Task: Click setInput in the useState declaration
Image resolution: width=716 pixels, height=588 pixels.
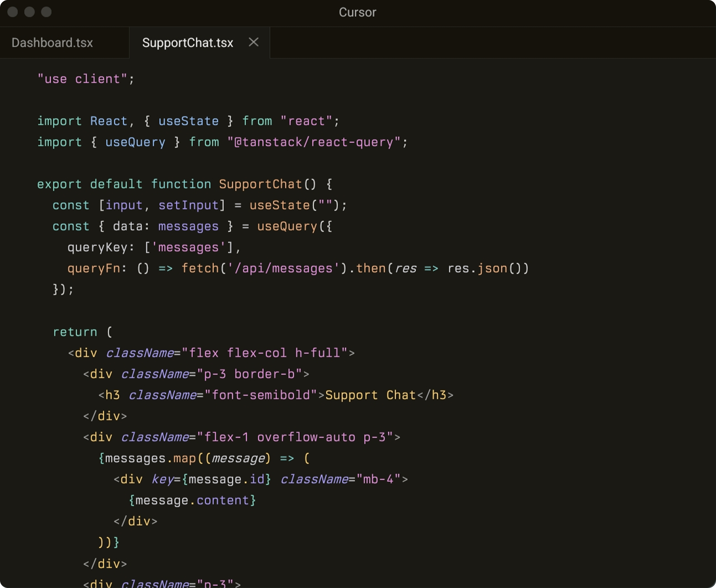Action: pyautogui.click(x=188, y=206)
